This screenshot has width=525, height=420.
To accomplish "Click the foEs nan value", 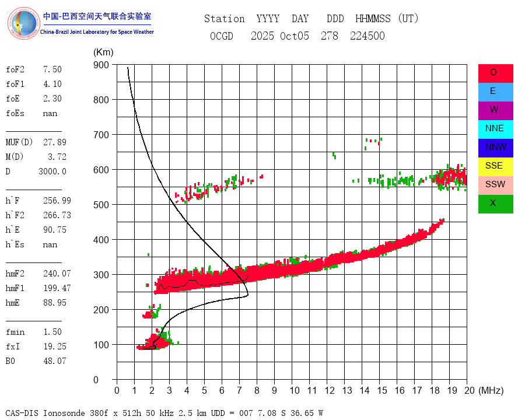I will (x=50, y=114).
